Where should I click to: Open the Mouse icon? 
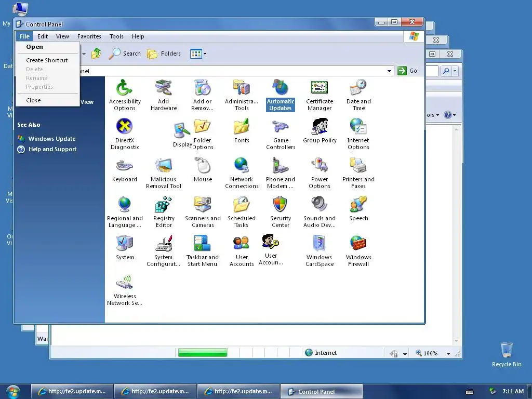point(203,170)
